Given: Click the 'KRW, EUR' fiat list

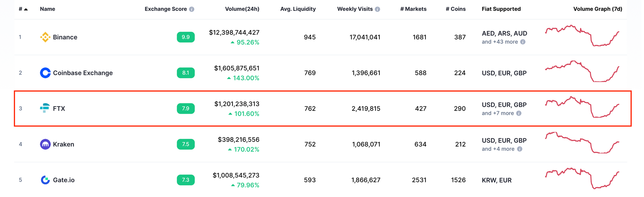Looking at the screenshot, I should 497,180.
